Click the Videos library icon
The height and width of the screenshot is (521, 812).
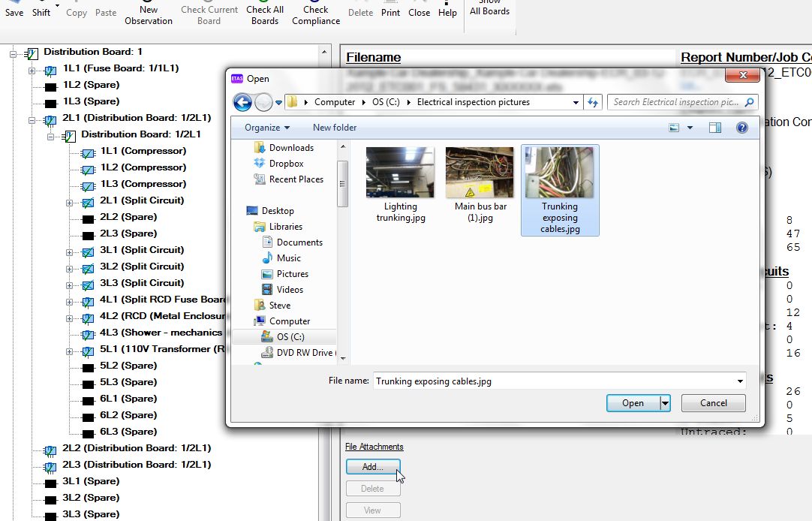pyautogui.click(x=267, y=290)
